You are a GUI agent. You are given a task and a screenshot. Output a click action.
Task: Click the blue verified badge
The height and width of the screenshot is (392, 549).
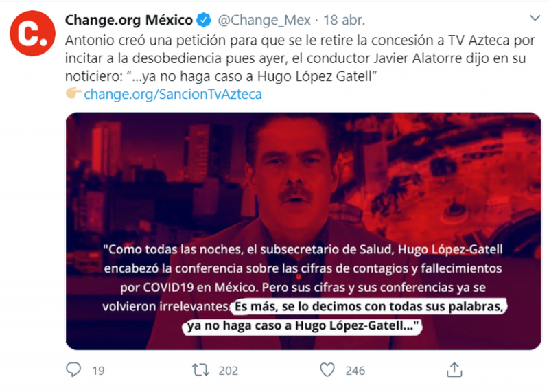203,20
